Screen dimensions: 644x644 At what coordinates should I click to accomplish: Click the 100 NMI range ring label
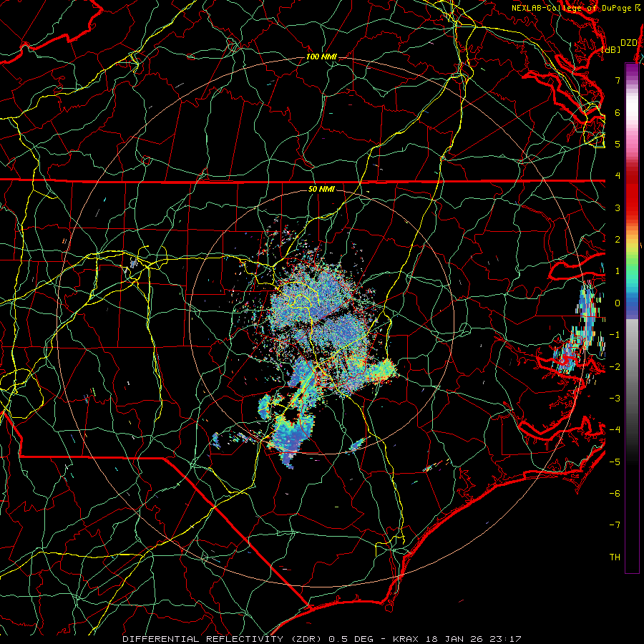point(321,57)
